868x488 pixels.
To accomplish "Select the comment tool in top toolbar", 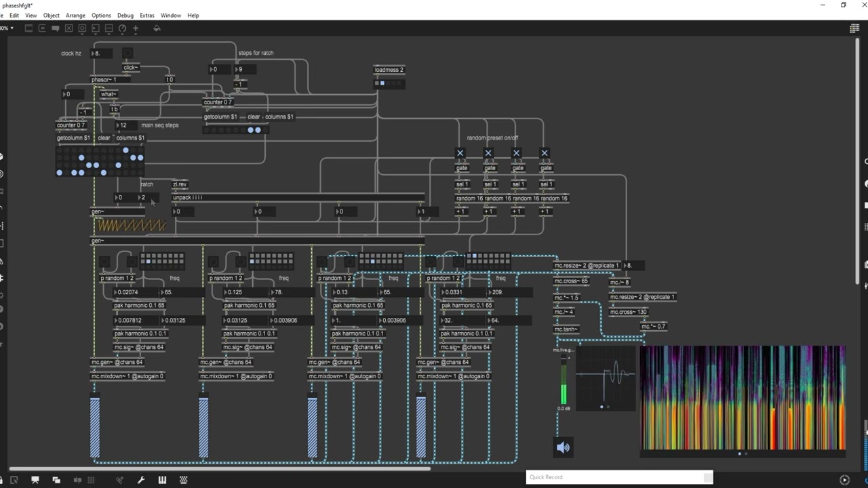I will coord(56,28).
